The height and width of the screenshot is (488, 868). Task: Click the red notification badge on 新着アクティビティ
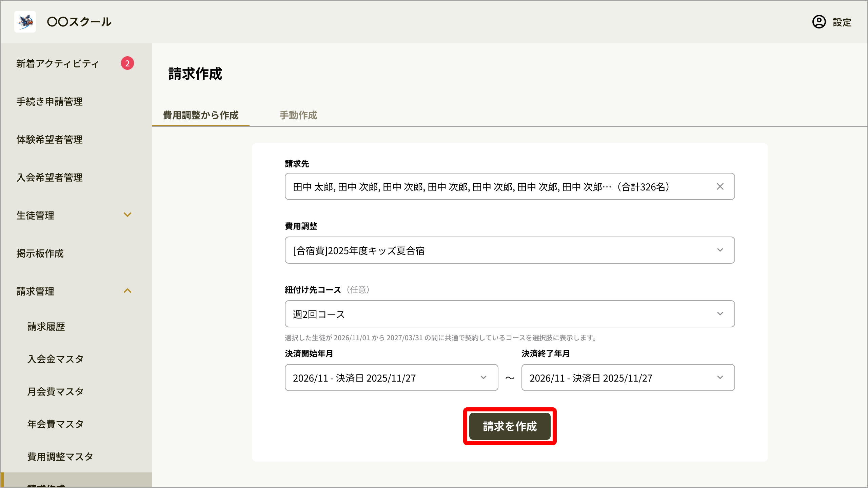pyautogui.click(x=127, y=63)
